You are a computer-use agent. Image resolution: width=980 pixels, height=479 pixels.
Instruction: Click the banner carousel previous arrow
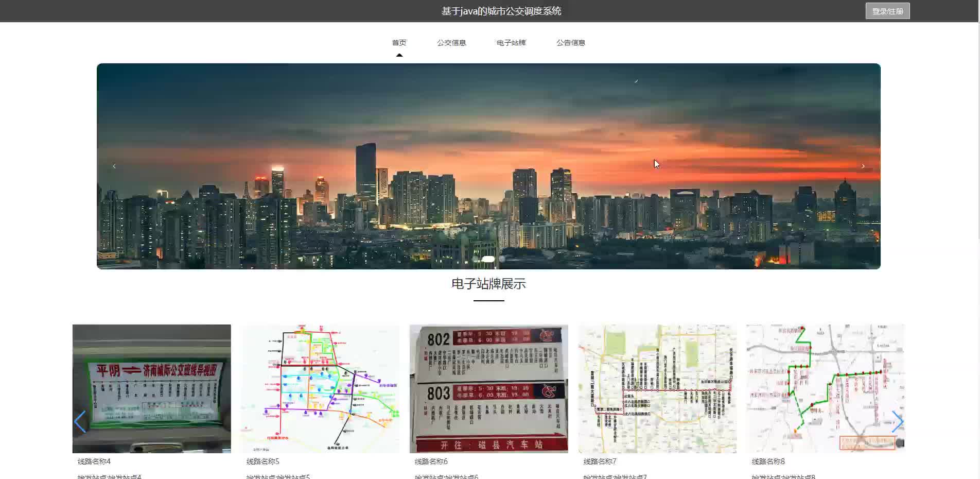pos(114,166)
